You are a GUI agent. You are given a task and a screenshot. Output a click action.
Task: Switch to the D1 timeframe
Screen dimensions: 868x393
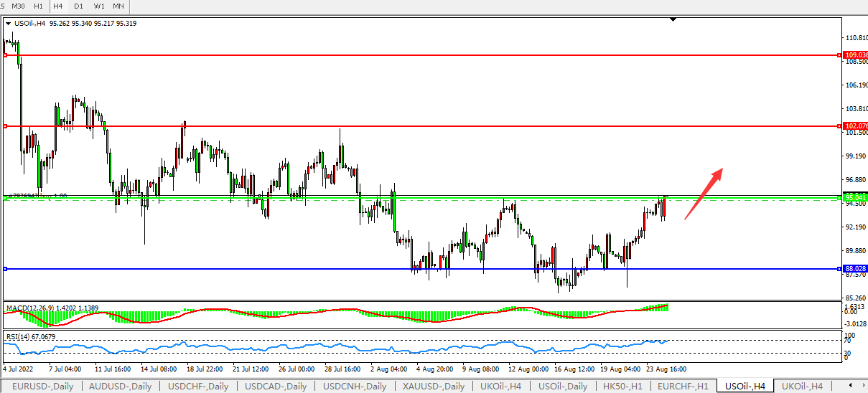tap(78, 6)
